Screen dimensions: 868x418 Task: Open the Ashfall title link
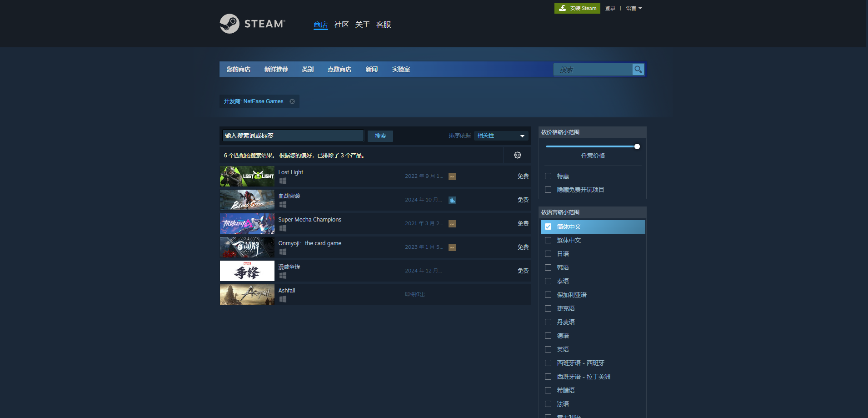click(x=287, y=291)
